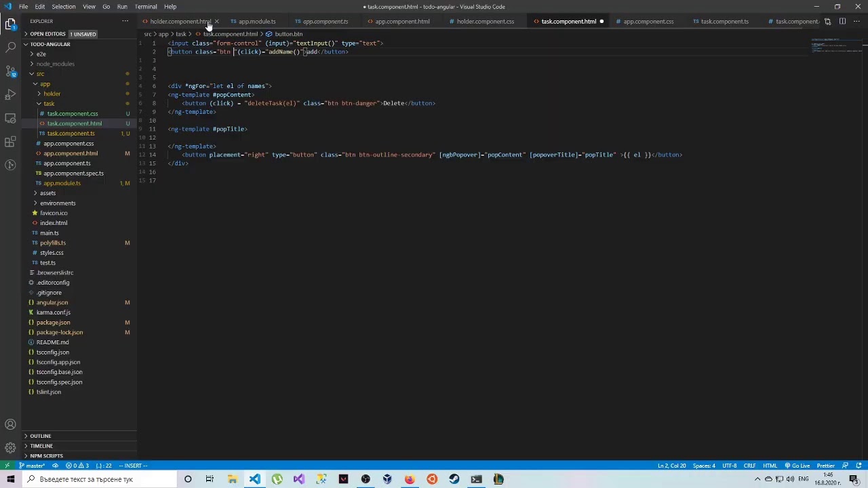Click the remote window indicator in status bar
The image size is (868, 488).
pyautogui.click(x=7, y=466)
